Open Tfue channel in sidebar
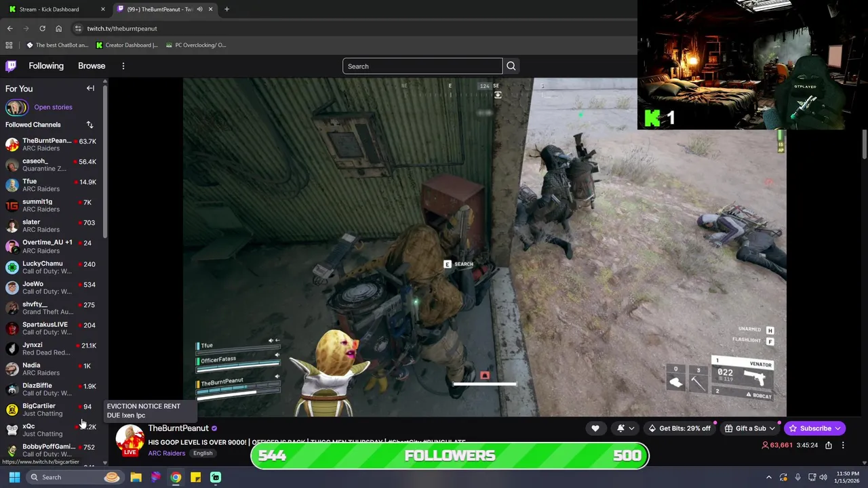Viewport: 868px width, 488px height. click(x=52, y=185)
